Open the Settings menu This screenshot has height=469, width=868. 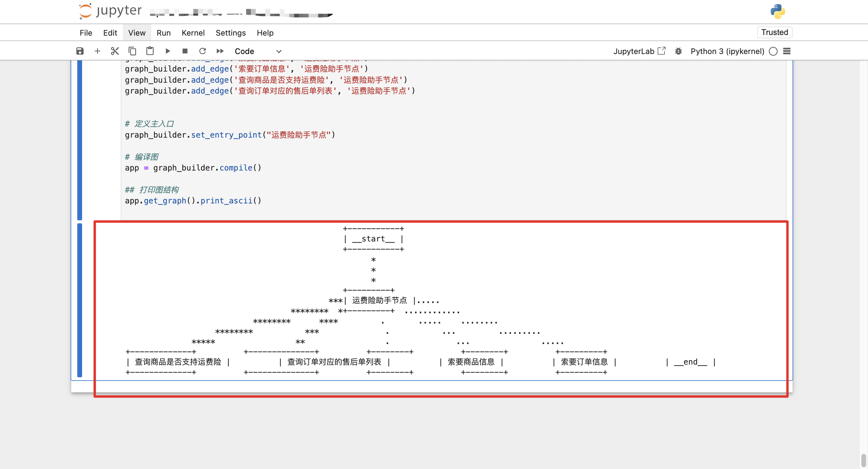coord(231,33)
